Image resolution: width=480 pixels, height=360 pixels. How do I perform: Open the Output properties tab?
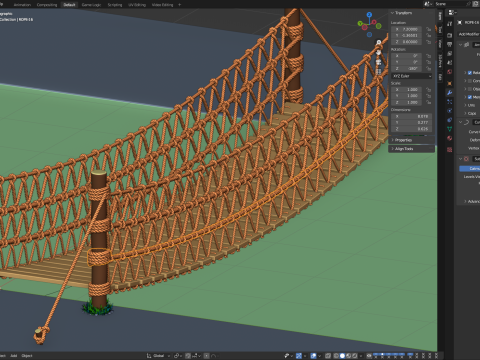point(450,44)
